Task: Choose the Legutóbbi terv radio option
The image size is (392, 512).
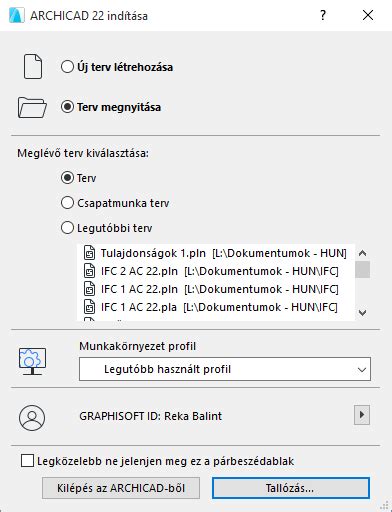Action: click(x=67, y=228)
